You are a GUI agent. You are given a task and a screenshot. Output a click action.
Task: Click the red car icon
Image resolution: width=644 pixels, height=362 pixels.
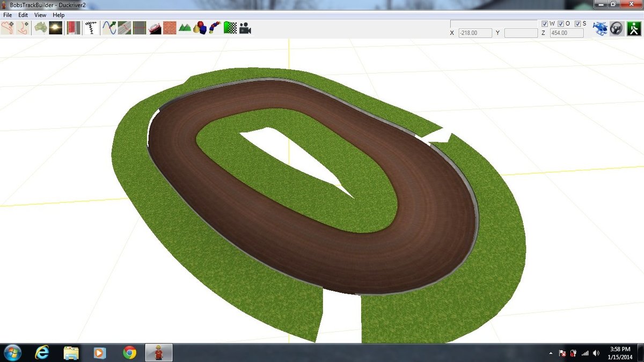(155, 27)
